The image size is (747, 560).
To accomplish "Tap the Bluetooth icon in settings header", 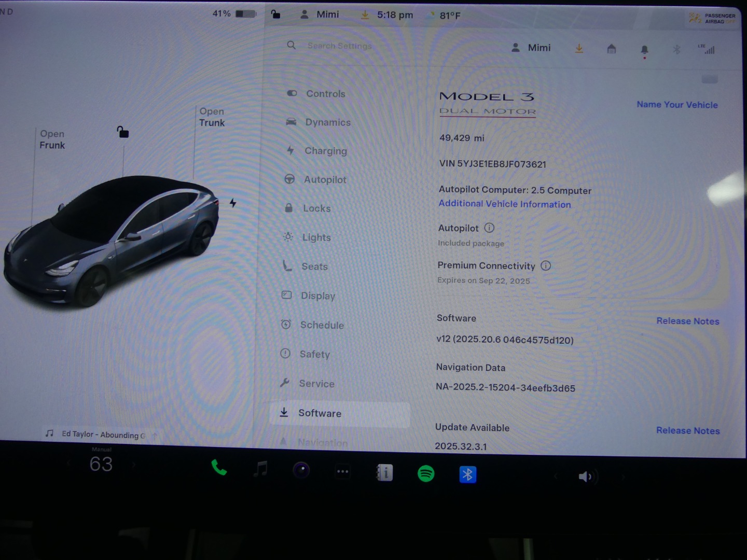I will pyautogui.click(x=676, y=50).
